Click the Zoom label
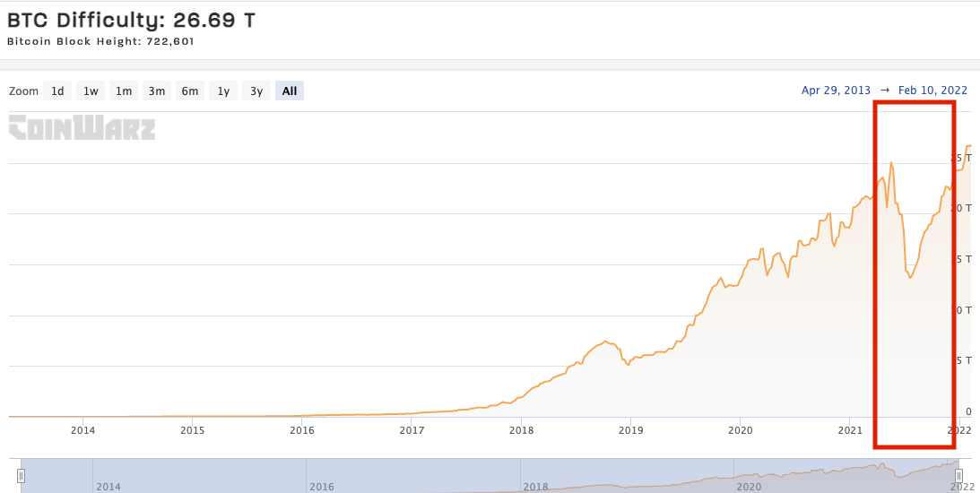Screen dimensions: 980x493 tap(23, 91)
